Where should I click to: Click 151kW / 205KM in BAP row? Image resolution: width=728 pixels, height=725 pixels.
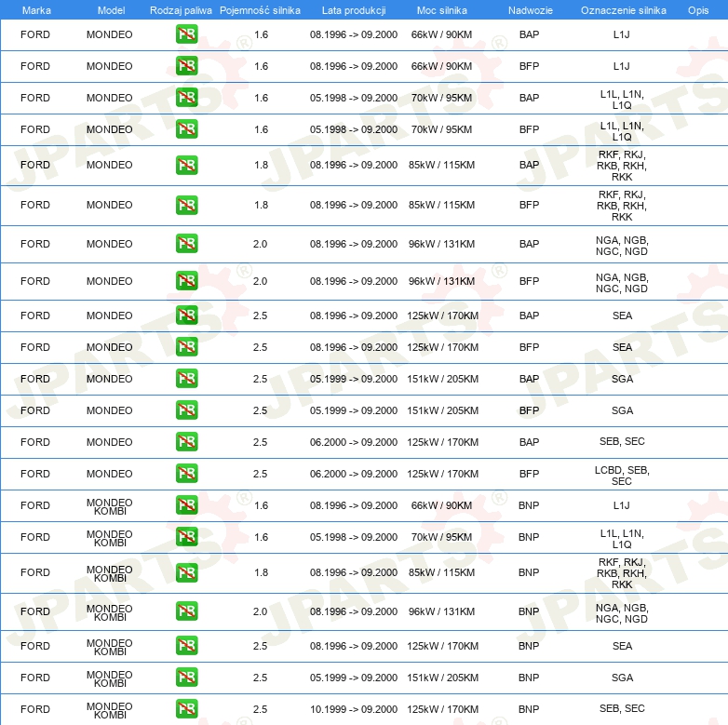[x=442, y=379]
